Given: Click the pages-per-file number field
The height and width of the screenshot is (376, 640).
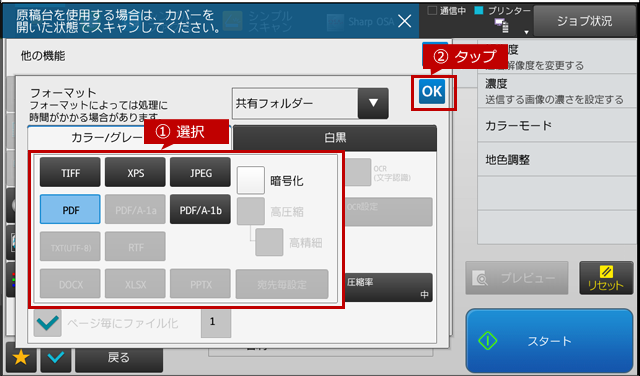Looking at the screenshot, I should click(216, 323).
